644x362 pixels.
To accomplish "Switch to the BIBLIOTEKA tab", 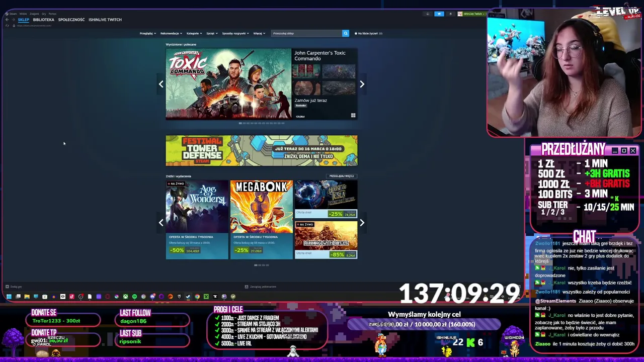I will pyautogui.click(x=43, y=20).
